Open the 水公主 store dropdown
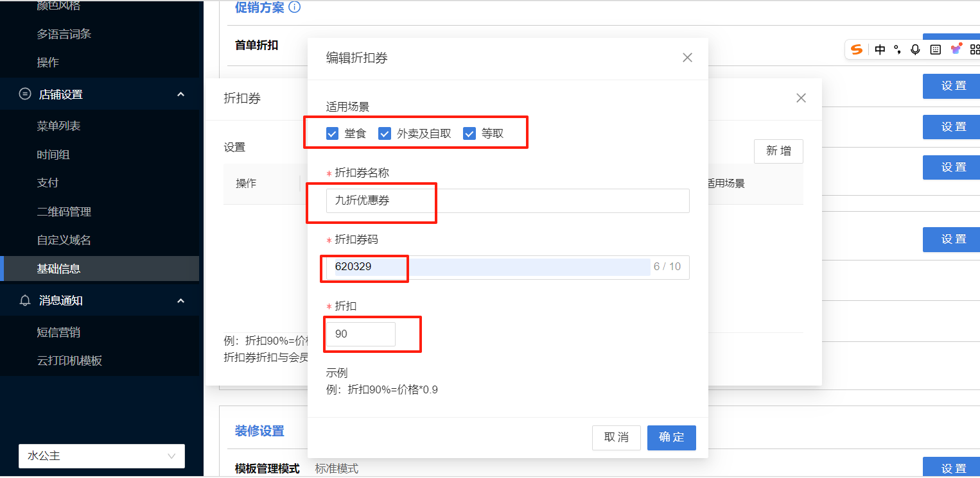Screen dimensions: 980x478 (x=101, y=456)
